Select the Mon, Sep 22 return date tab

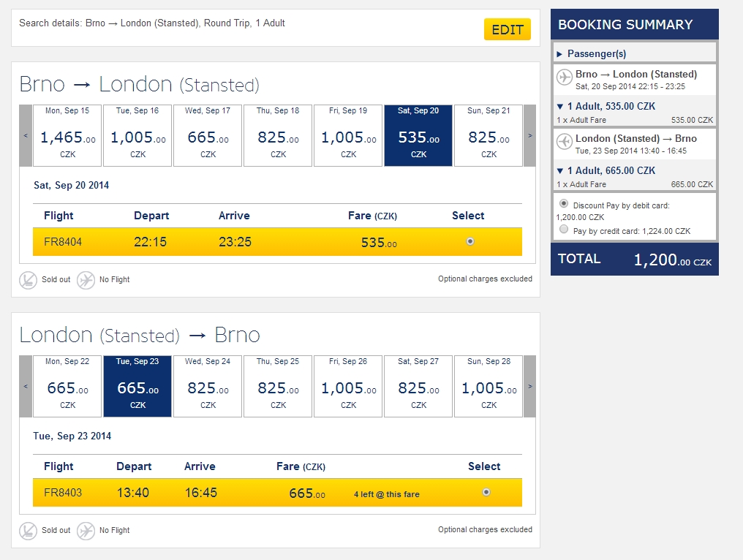[67, 386]
